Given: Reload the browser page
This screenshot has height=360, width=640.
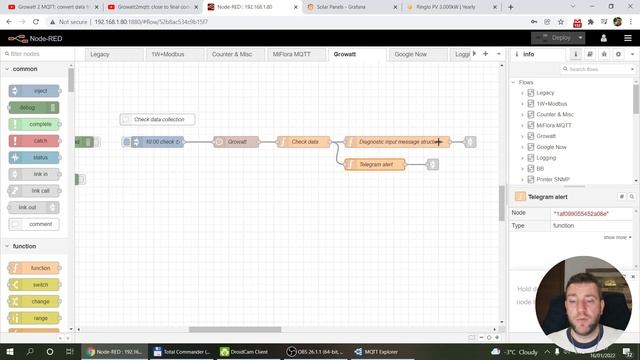Looking at the screenshot, I should [36, 22].
